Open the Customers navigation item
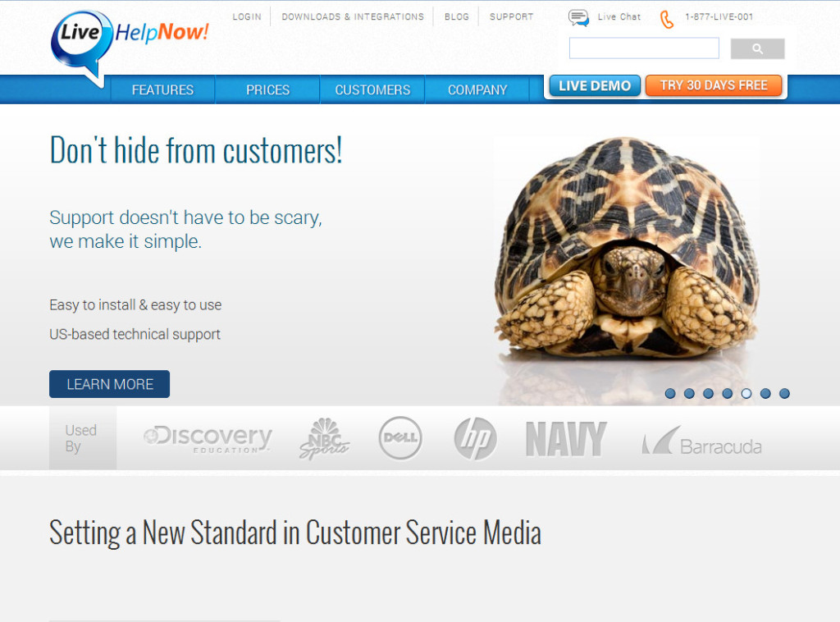This screenshot has width=840, height=622. point(373,90)
